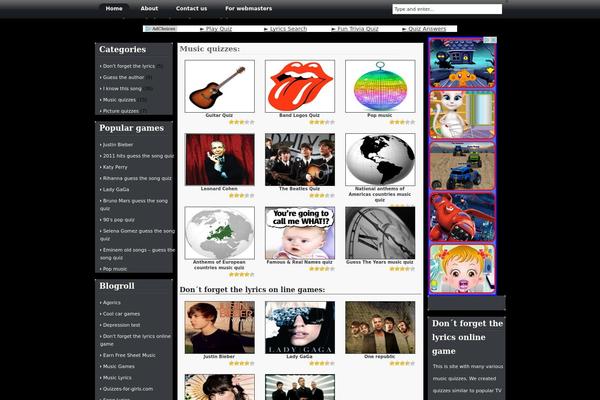
Task: Open Music quizzes category
Action: [119, 100]
